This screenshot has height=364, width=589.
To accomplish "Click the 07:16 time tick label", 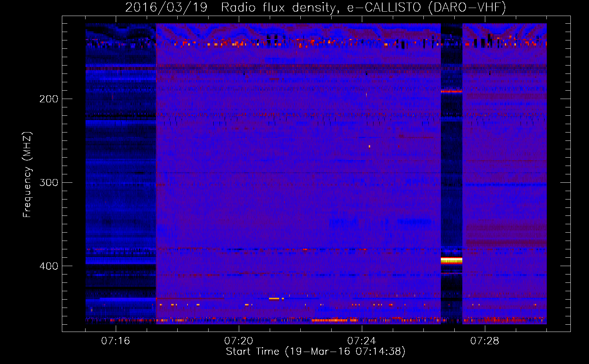I will click(x=115, y=341).
